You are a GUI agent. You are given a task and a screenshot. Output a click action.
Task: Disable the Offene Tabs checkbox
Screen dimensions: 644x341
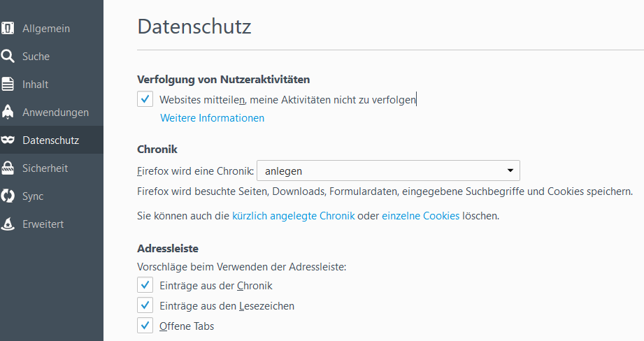coord(145,326)
